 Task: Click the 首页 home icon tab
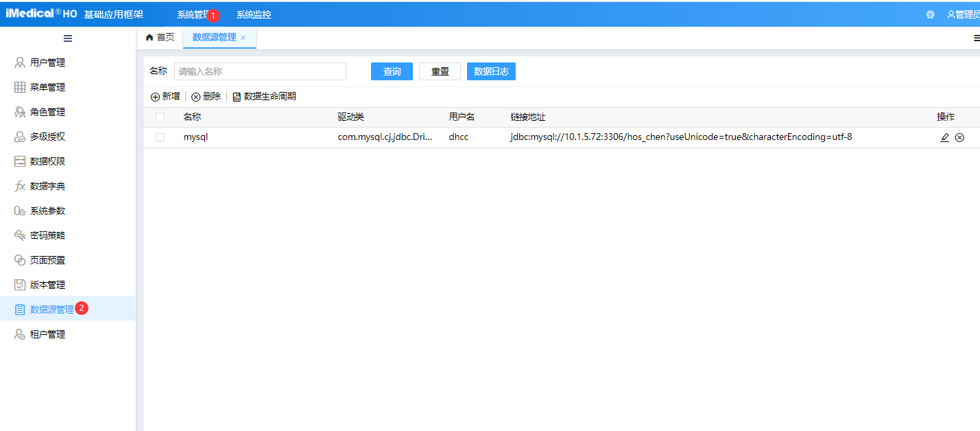(x=150, y=38)
